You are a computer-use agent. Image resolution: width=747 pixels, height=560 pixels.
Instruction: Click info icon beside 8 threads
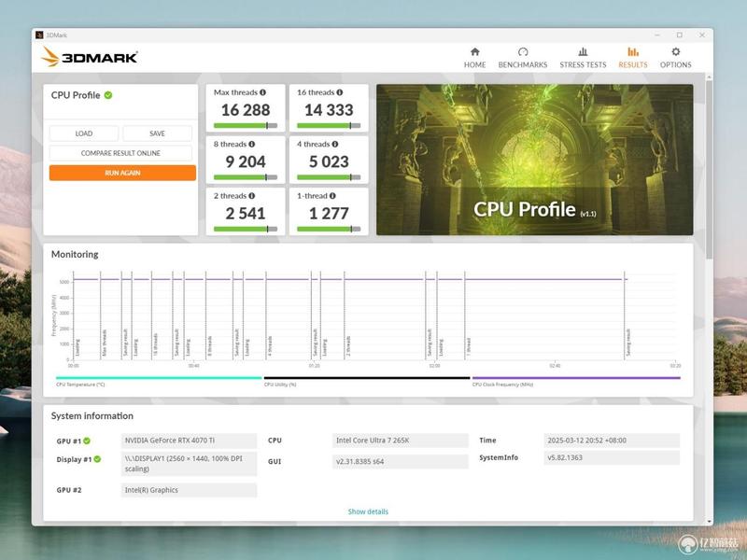[251, 144]
